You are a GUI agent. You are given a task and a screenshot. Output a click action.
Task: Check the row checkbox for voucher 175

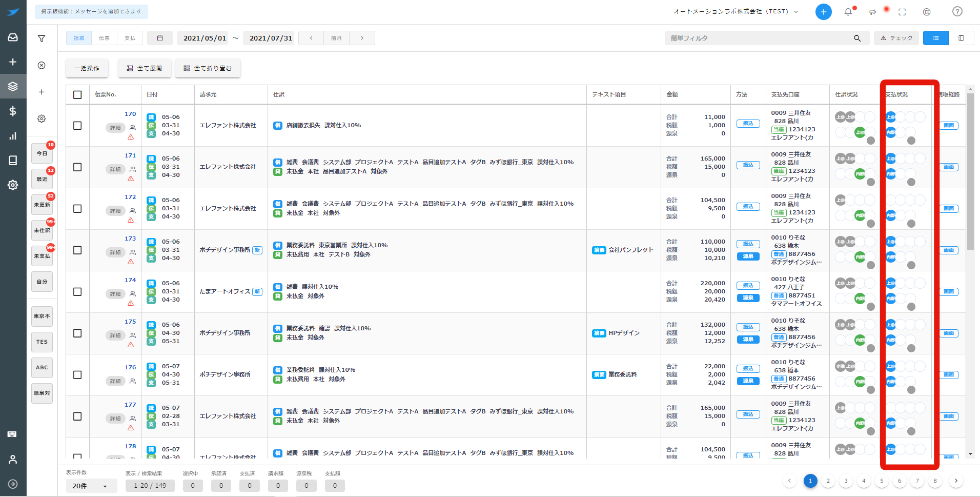coord(77,333)
